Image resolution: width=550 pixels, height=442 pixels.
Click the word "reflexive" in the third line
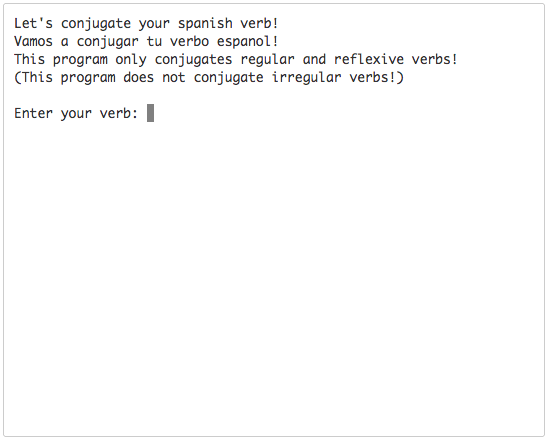(369, 59)
